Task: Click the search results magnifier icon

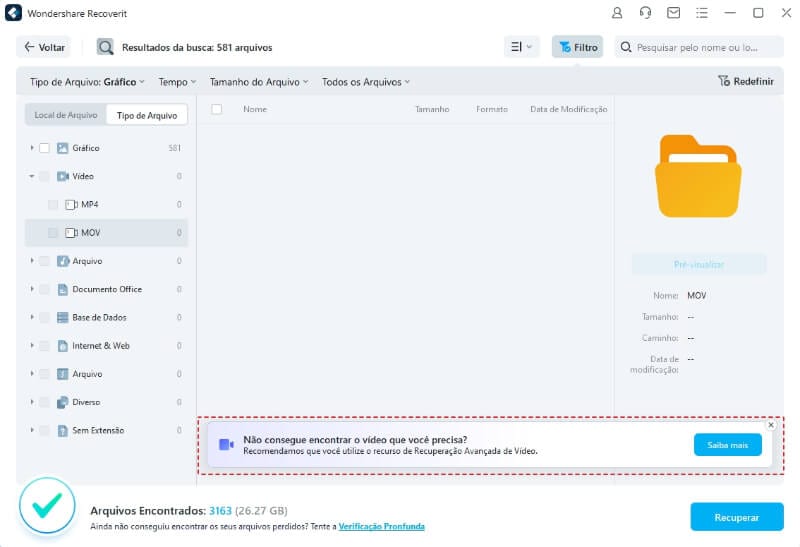Action: (x=106, y=47)
